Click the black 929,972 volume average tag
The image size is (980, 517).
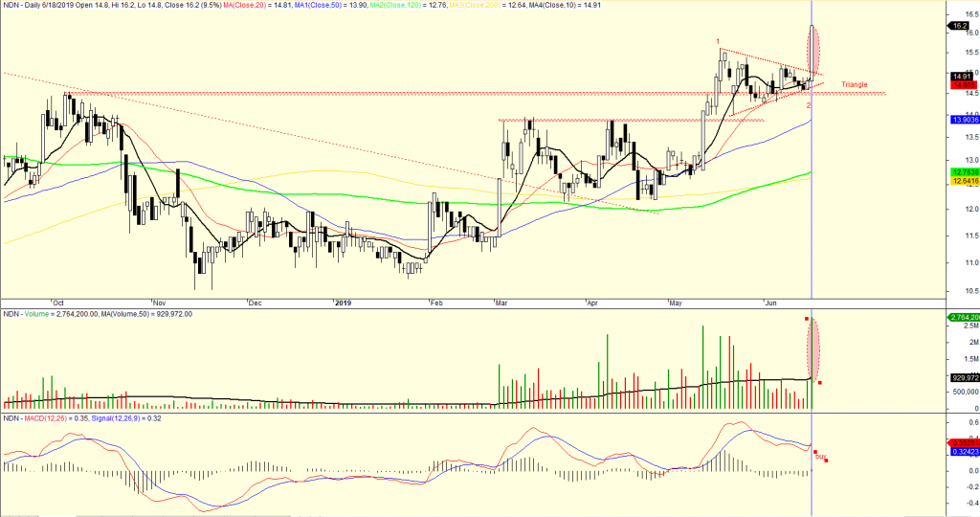(x=962, y=378)
